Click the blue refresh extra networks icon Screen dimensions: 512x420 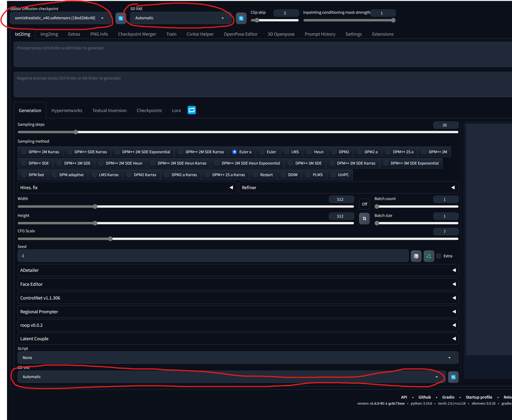(192, 110)
